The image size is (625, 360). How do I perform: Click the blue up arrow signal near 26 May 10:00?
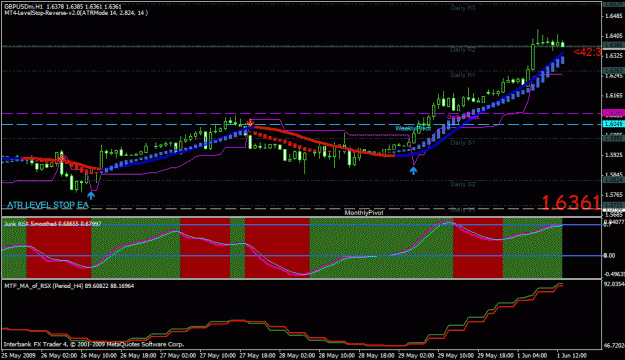coord(91,195)
